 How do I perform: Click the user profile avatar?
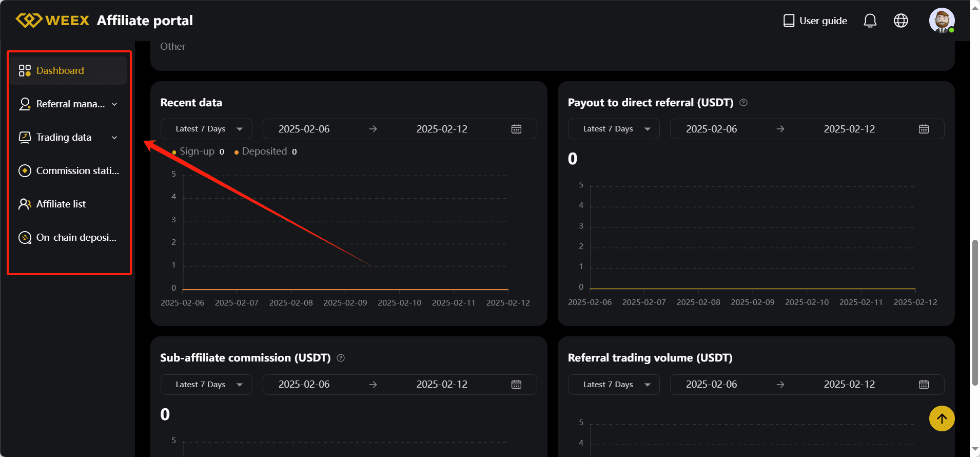point(942,21)
